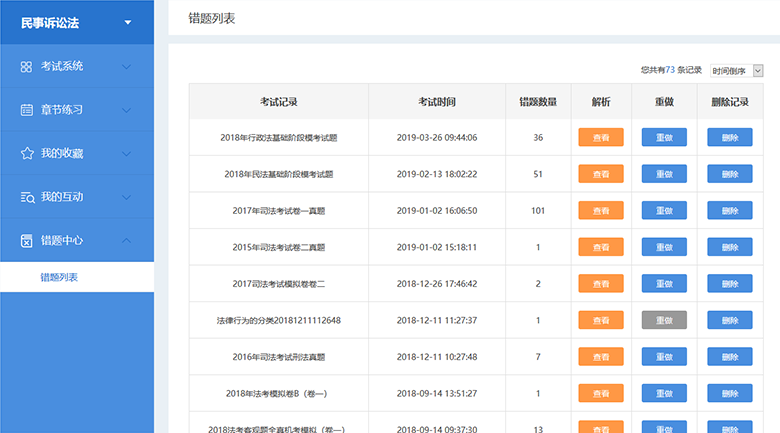780x433 pixels.
Task: Click the 我的收藏 star icon
Action: pos(27,153)
